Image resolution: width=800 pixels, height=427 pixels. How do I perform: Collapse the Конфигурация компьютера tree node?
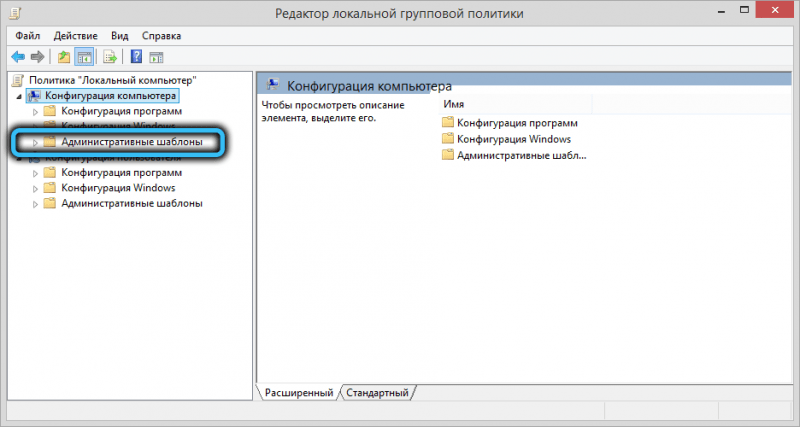19,96
